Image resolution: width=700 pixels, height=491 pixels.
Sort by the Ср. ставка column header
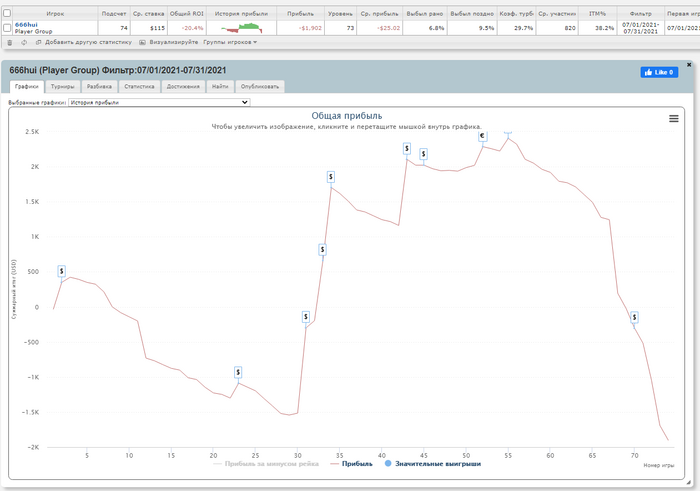click(148, 13)
